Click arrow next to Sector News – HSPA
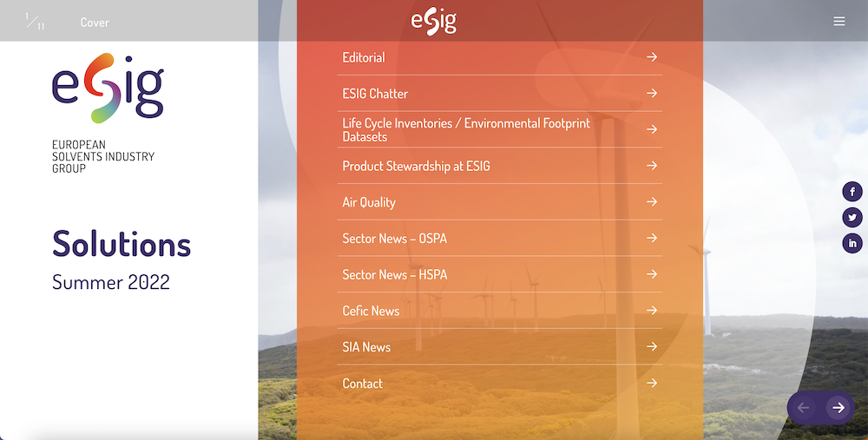 coord(652,274)
